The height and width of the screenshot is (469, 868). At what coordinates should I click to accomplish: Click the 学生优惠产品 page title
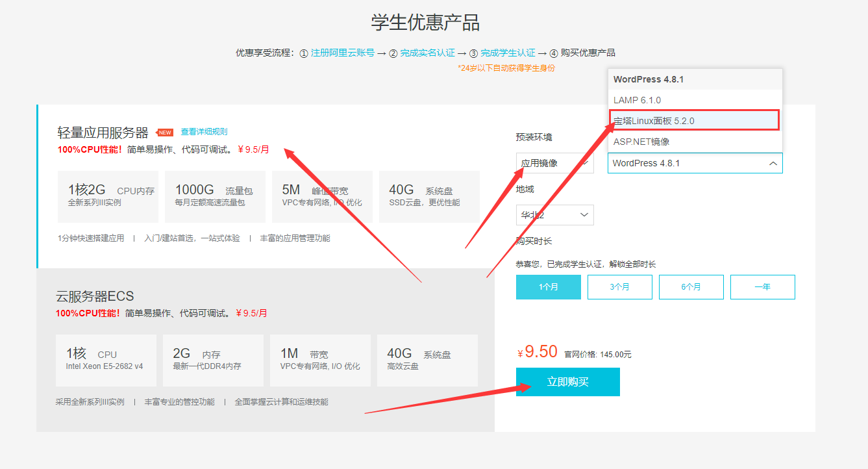tap(425, 23)
